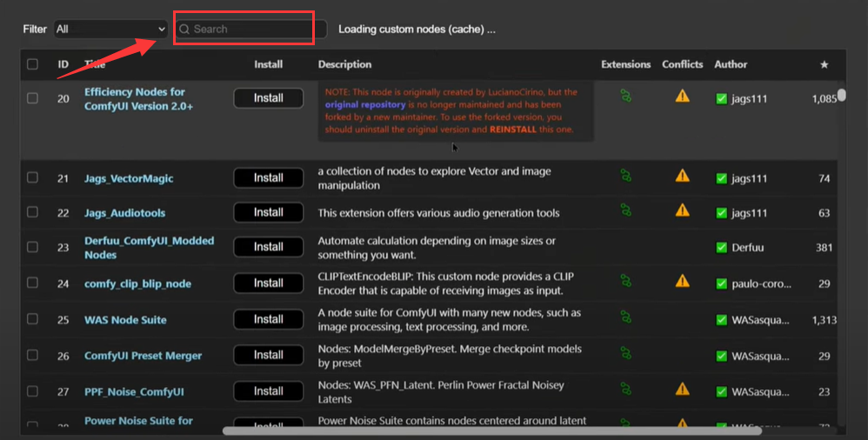Click the extensions icon for Jags_VectorMagic

point(625,176)
